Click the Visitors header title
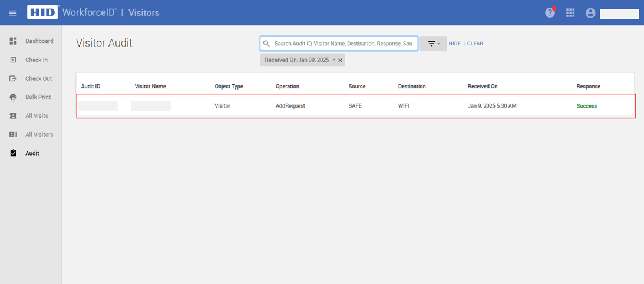This screenshot has height=284, width=644. pos(144,13)
